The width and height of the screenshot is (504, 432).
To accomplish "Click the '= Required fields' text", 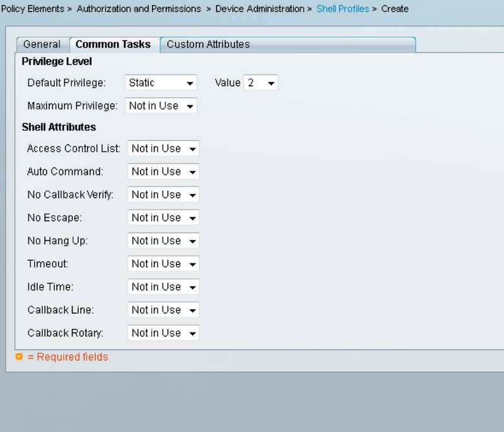I will (68, 357).
